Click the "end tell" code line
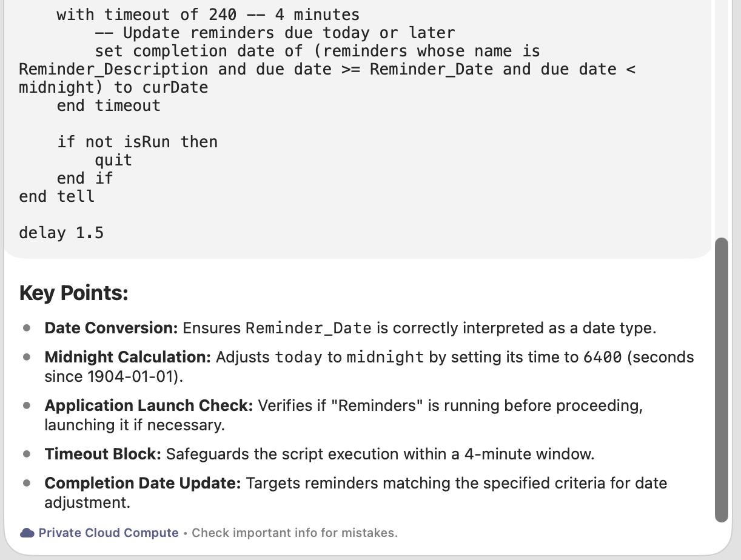This screenshot has height=560, width=741. pyautogui.click(x=56, y=196)
